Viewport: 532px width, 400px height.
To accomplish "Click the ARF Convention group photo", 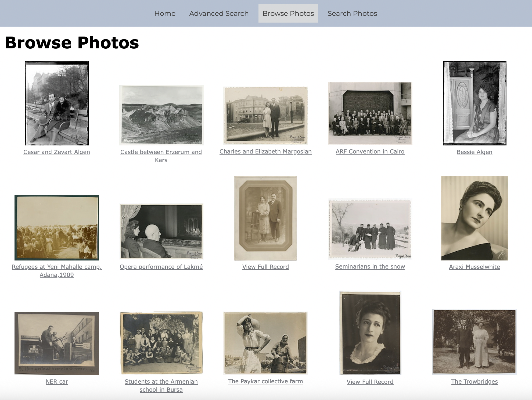I will (x=370, y=113).
